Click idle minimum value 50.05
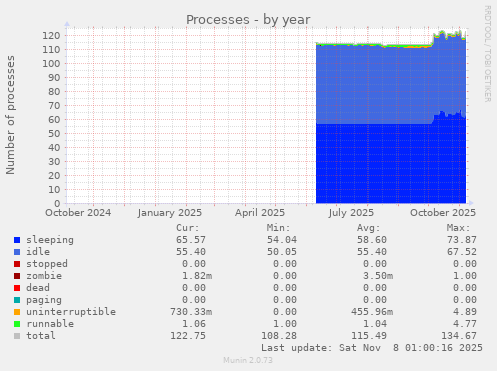The image size is (497, 371). (282, 252)
